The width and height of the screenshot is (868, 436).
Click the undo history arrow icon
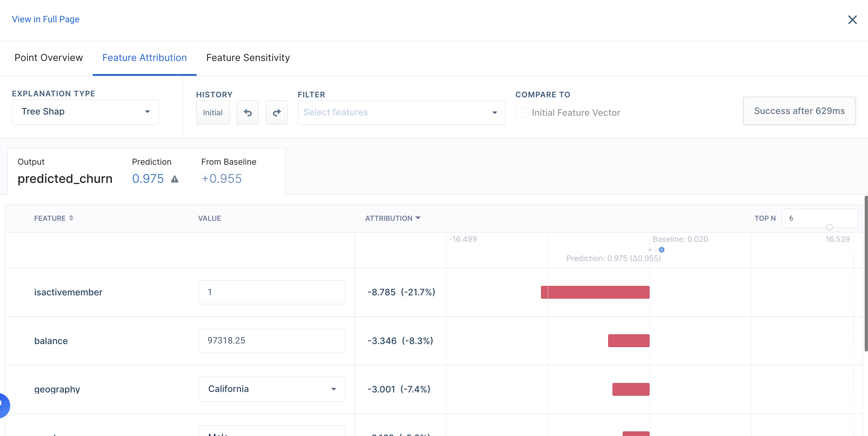click(x=248, y=113)
